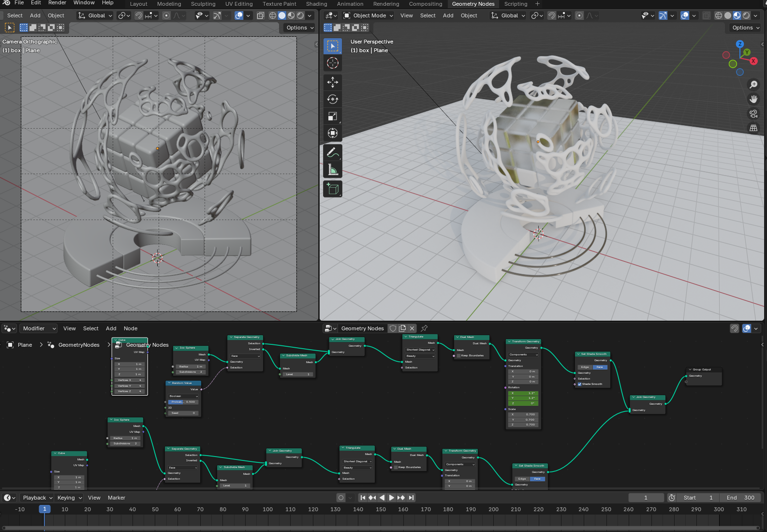Viewport: 767px width, 532px height.
Task: Open the Node menu in node editor
Action: pos(131,328)
